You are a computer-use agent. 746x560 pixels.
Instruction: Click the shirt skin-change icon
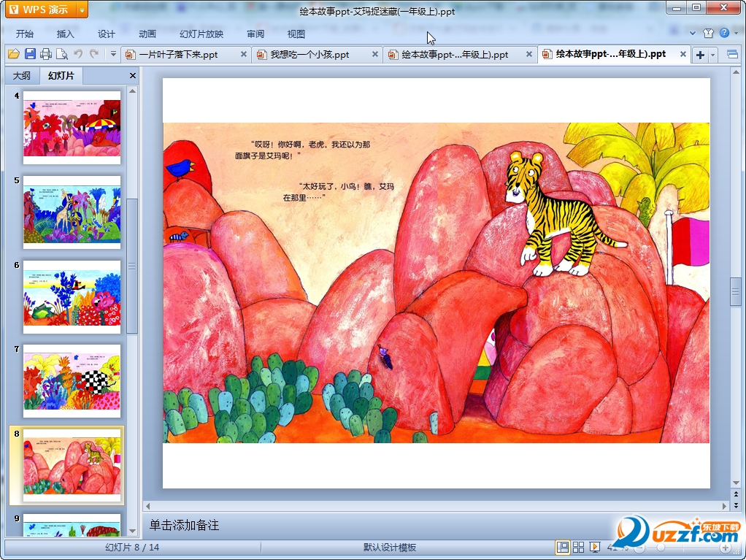[x=709, y=33]
